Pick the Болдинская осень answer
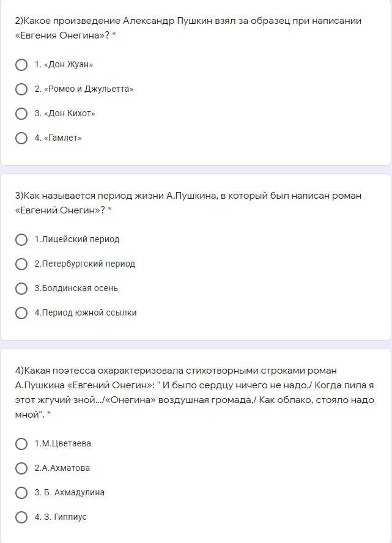392x543 pixels. tap(21, 289)
